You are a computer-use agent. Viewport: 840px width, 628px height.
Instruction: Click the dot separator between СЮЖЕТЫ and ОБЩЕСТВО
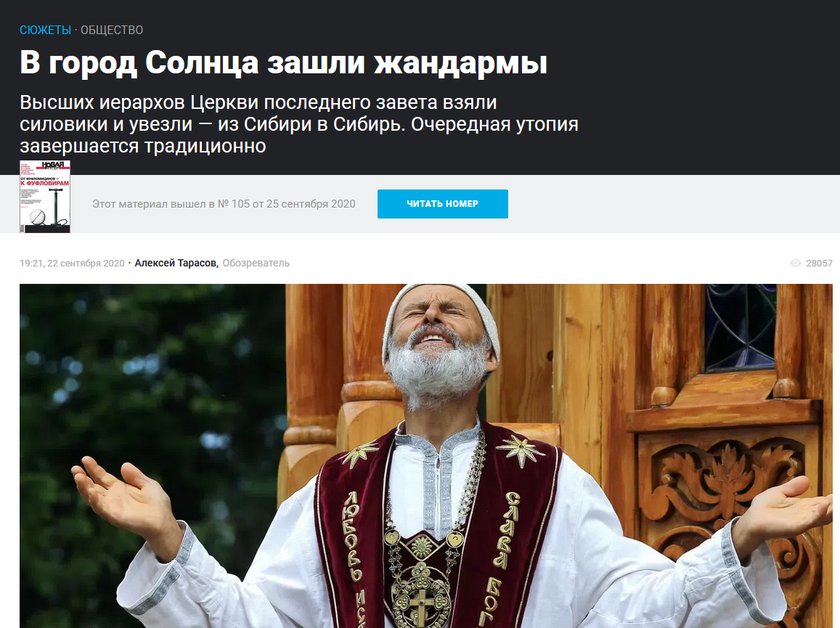tap(76, 30)
